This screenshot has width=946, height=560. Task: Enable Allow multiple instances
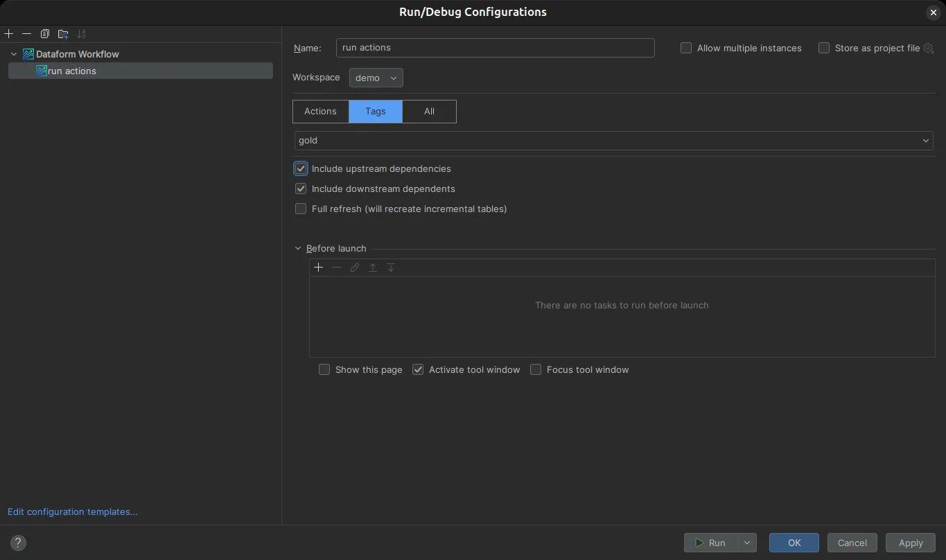point(686,48)
